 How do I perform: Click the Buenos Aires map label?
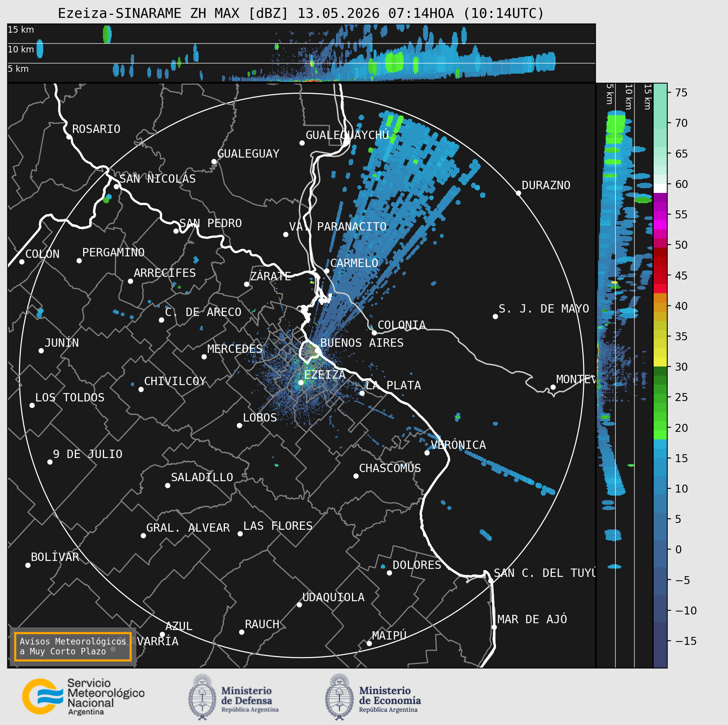(x=362, y=343)
